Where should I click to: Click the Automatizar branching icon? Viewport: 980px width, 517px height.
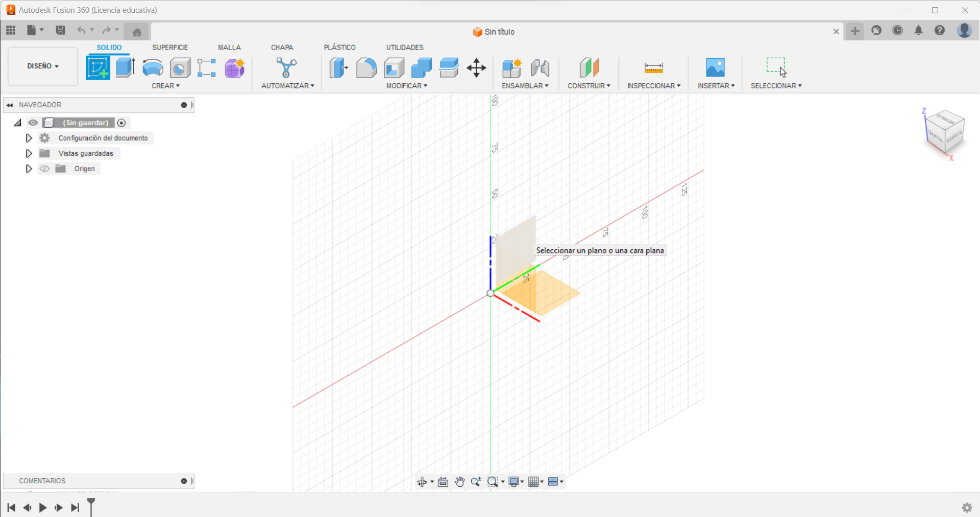coord(286,67)
